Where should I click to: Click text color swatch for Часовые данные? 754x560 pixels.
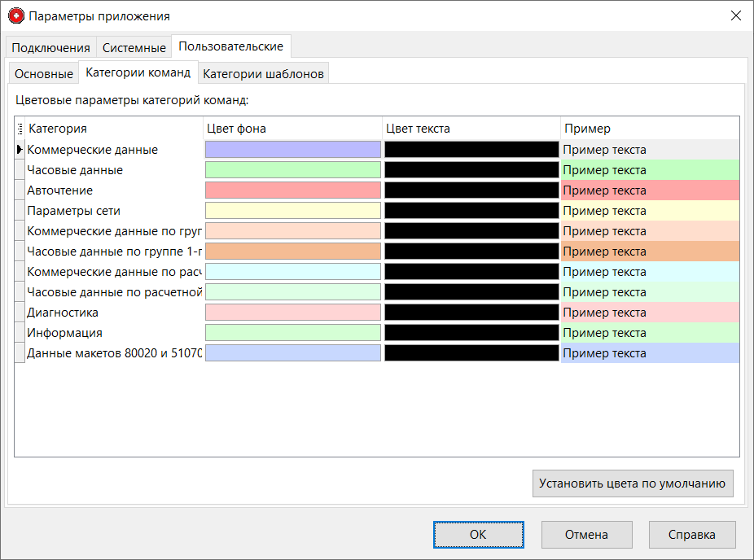coord(471,170)
